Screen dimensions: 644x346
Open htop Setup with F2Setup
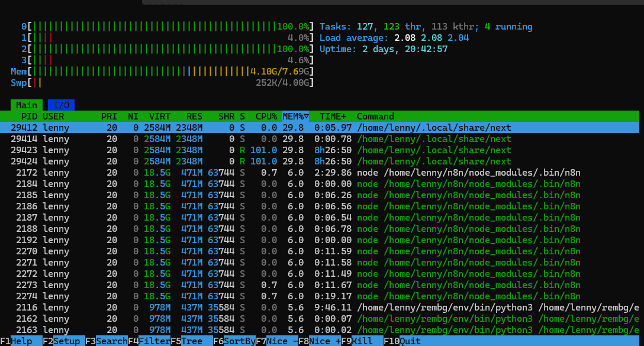[x=61, y=341]
